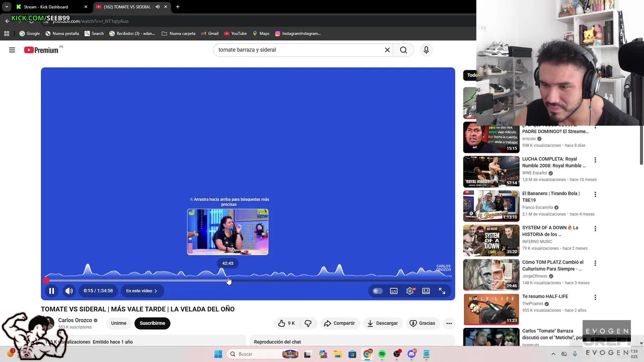Send a Gracias super thanks
This screenshot has width=644, height=362.
coord(422,323)
